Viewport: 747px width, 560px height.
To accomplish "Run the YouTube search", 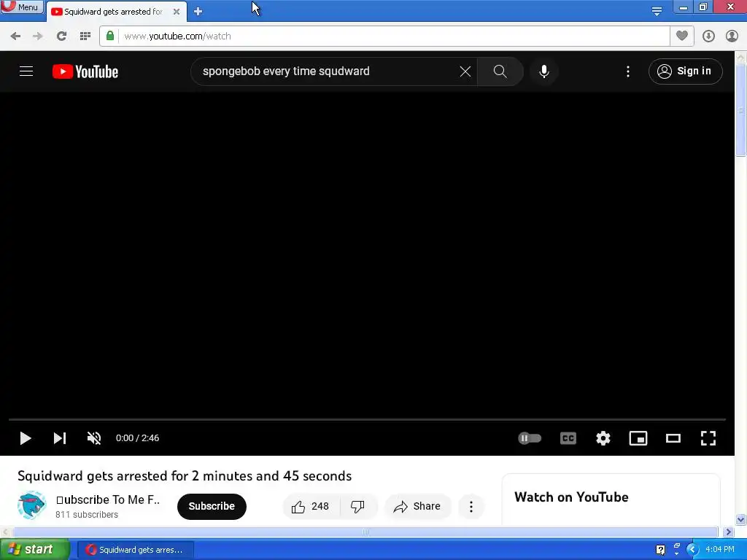I will click(x=500, y=71).
